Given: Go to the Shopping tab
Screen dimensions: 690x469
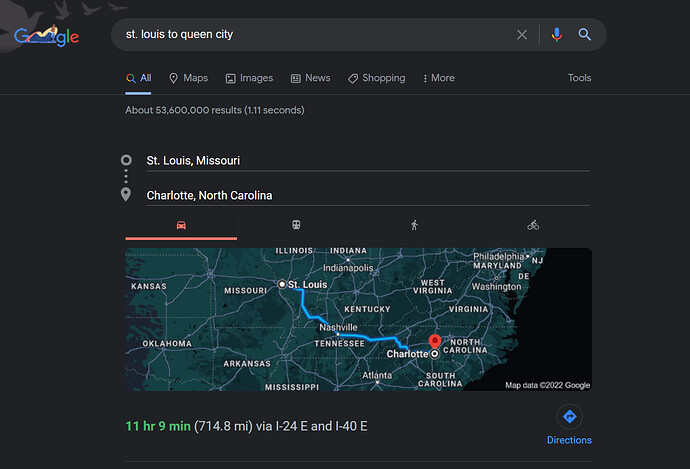Looking at the screenshot, I should pos(376,78).
